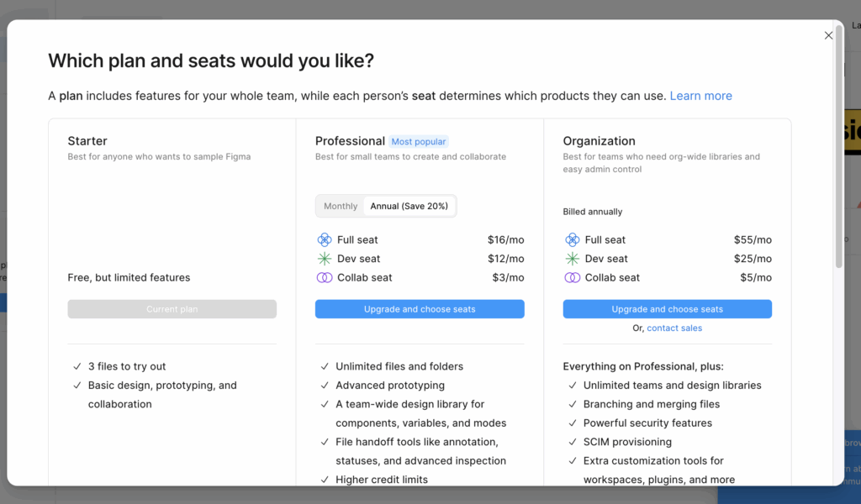
Task: Click the checkmark beside Unlimited files and folders
Action: pos(325,366)
